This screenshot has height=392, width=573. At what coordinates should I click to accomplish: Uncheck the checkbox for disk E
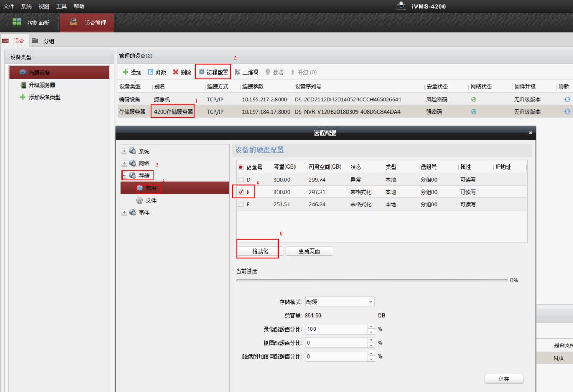[241, 192]
